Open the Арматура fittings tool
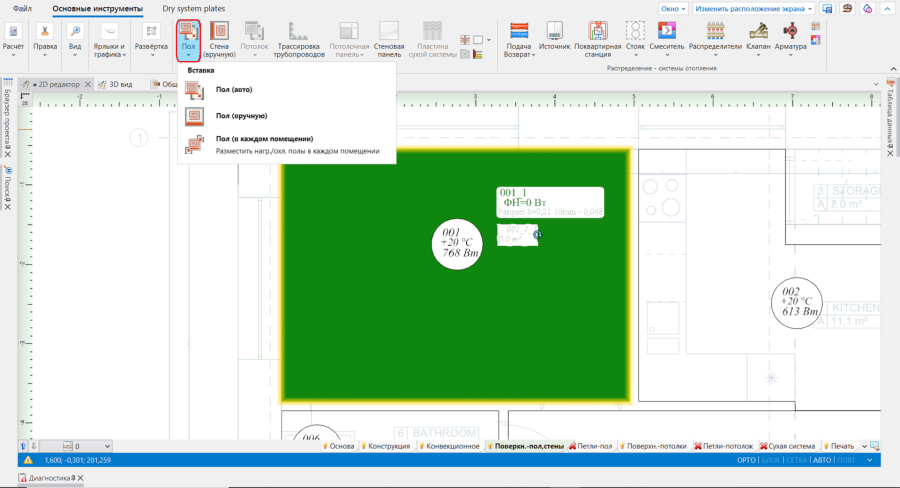Image resolution: width=900 pixels, height=488 pixels. [x=790, y=40]
